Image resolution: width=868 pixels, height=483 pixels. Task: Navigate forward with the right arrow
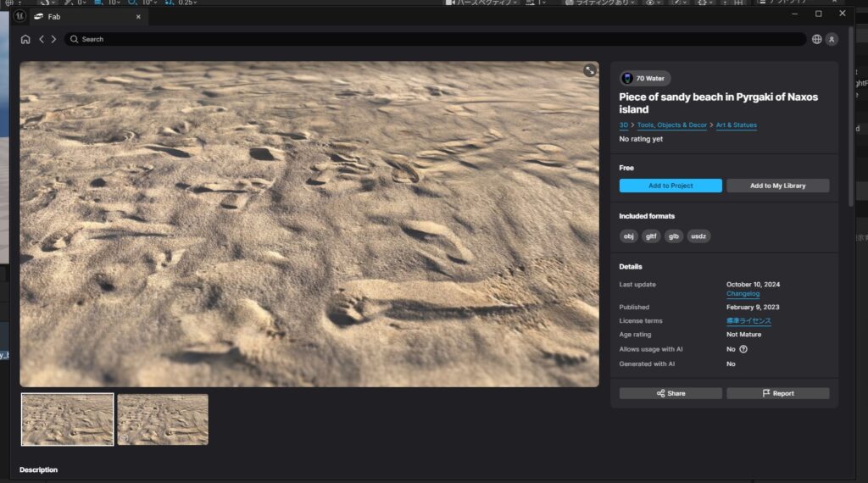(x=53, y=39)
